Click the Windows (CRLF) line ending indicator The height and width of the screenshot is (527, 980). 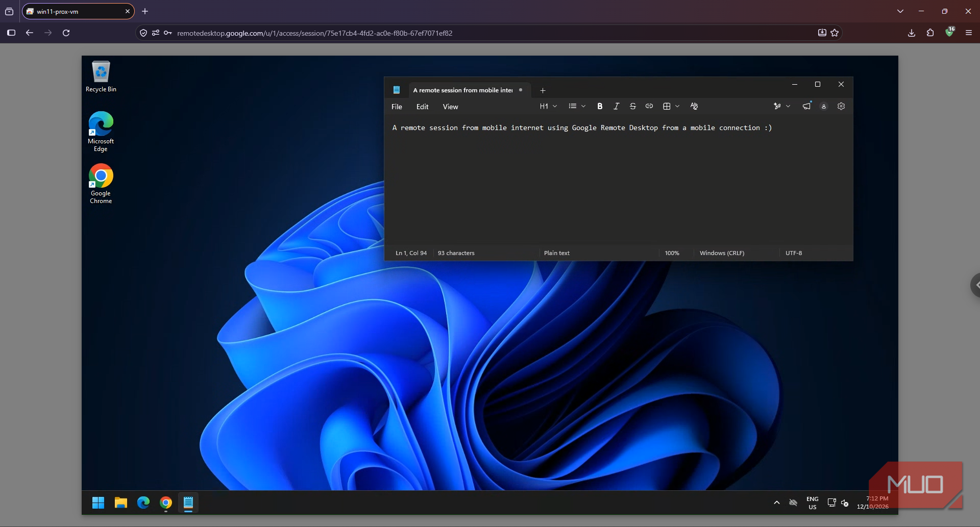[x=722, y=253]
